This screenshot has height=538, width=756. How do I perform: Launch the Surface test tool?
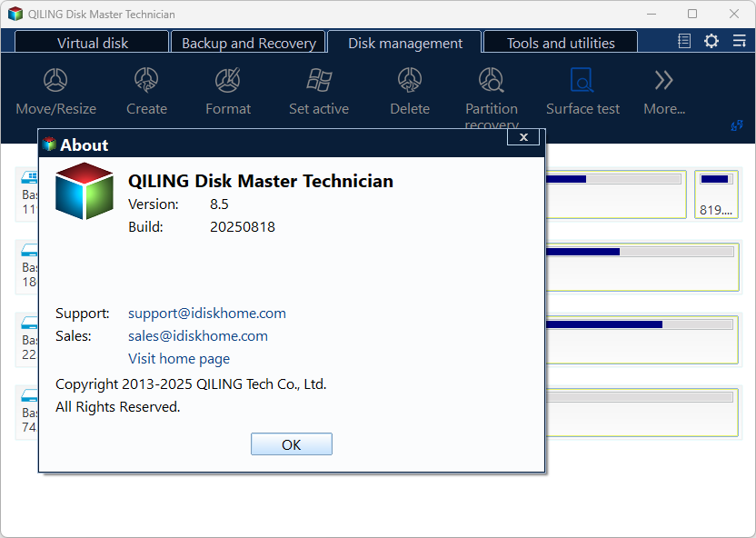(582, 92)
